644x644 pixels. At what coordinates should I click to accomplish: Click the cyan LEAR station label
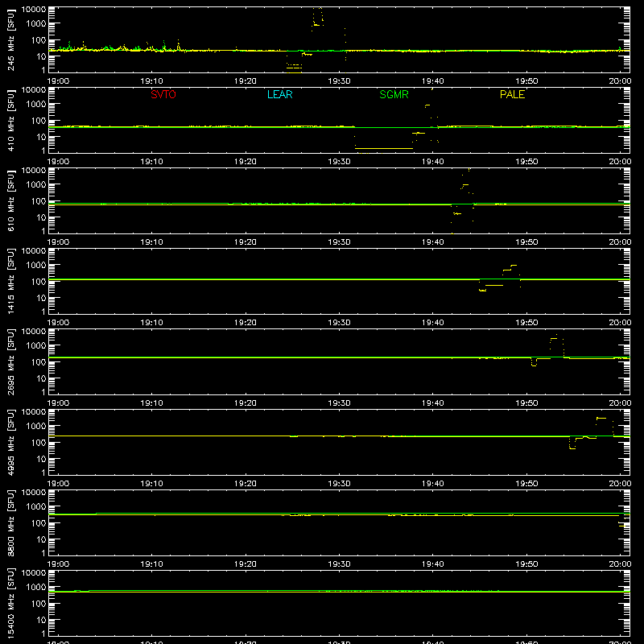[279, 94]
